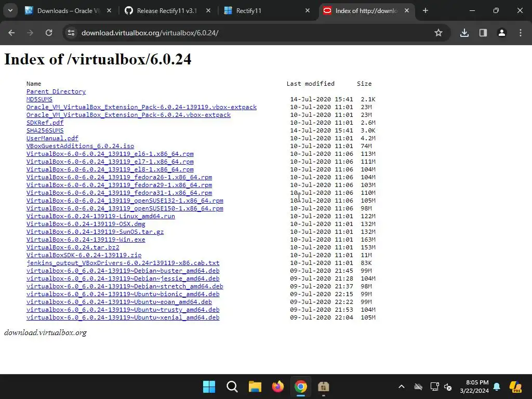Close the Downloads – Oracle tab

109,10
